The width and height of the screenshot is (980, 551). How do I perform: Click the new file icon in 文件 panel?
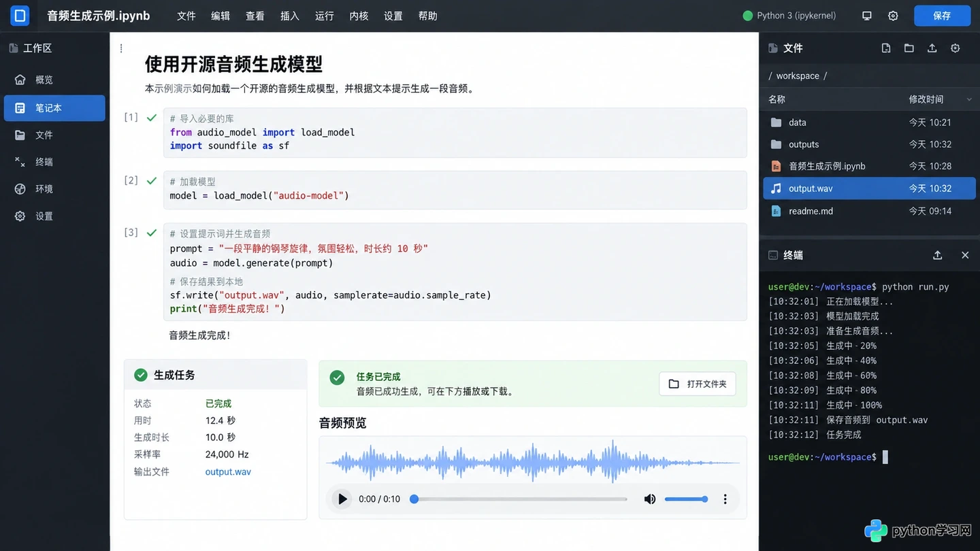[886, 48]
